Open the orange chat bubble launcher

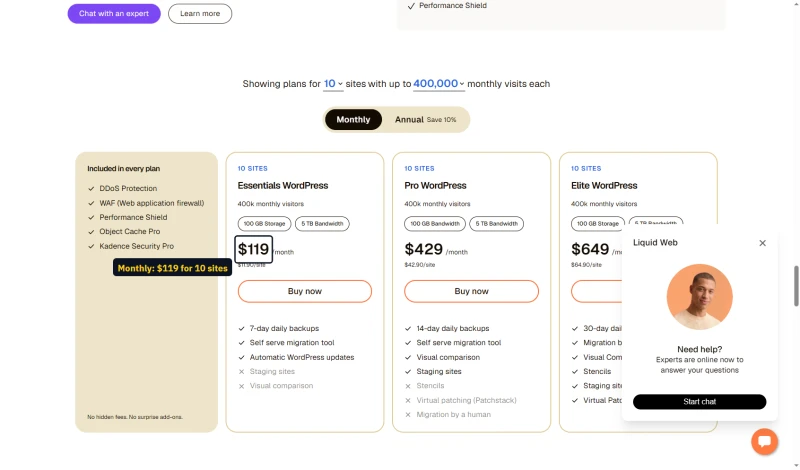click(x=764, y=441)
